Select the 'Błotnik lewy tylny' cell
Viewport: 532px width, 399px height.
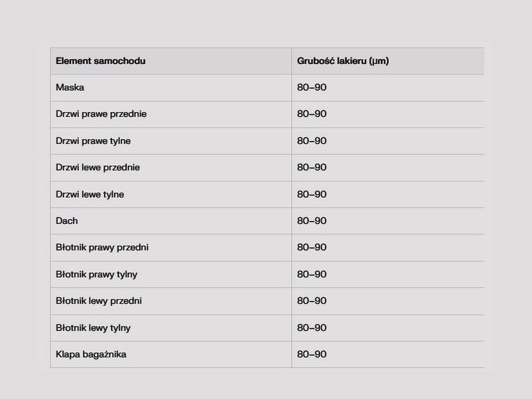[171, 328]
